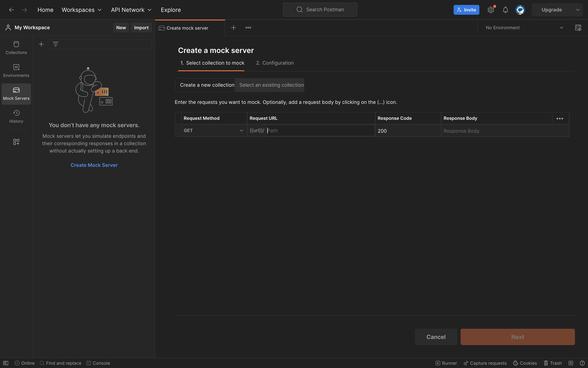Image resolution: width=588 pixels, height=368 pixels.
Task: Select Mock Servers in the sidebar
Action: coord(16,94)
